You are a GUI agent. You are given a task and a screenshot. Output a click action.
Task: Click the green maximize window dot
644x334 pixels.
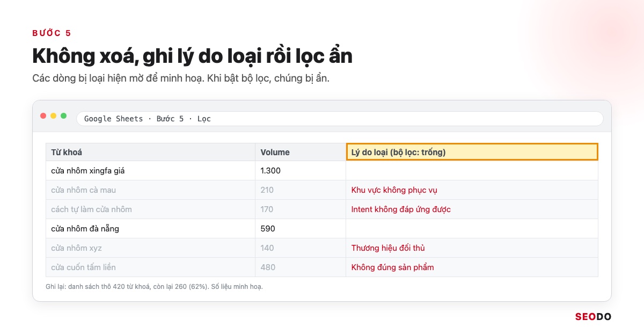pos(64,116)
